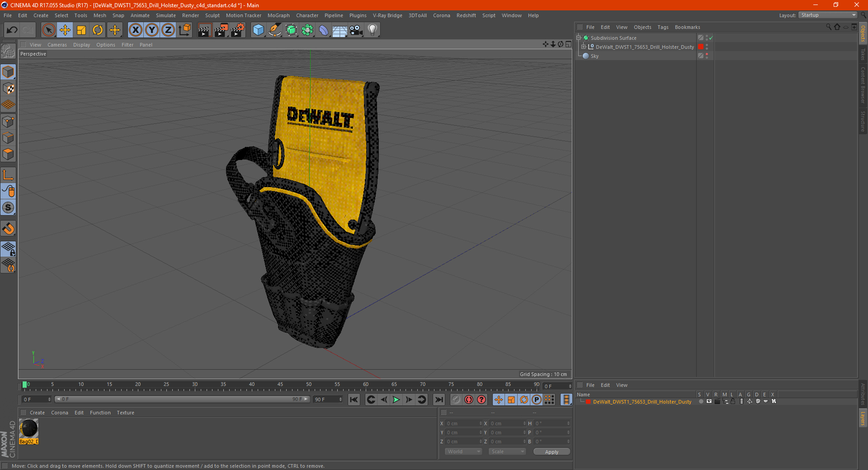868x470 pixels.
Task: Open the Content Browser side tab
Action: pos(863,85)
